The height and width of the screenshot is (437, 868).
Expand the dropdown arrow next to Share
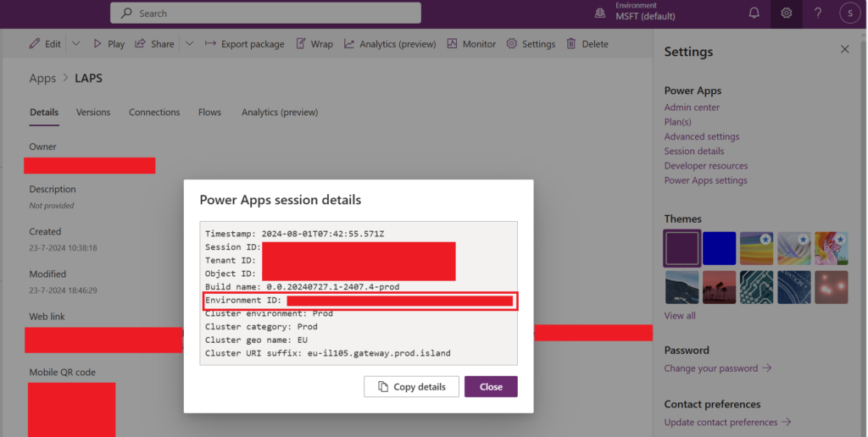pos(189,44)
